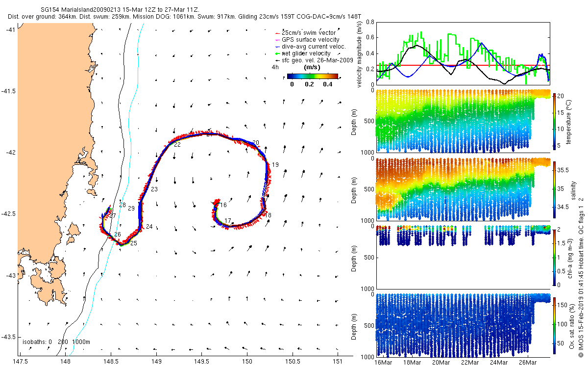Screen dimensions: 588x368
Task: Click day marker 26 on the glider track
Action: point(118,235)
